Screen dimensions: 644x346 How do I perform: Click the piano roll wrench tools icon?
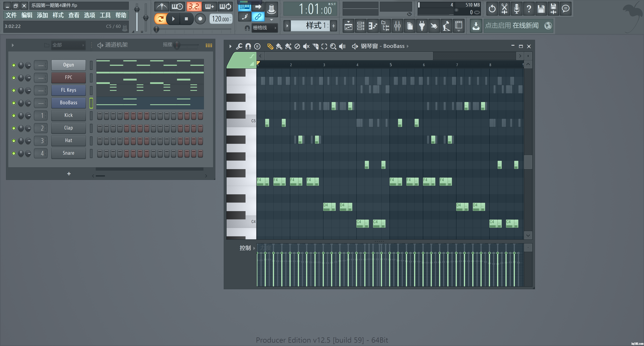(x=239, y=46)
